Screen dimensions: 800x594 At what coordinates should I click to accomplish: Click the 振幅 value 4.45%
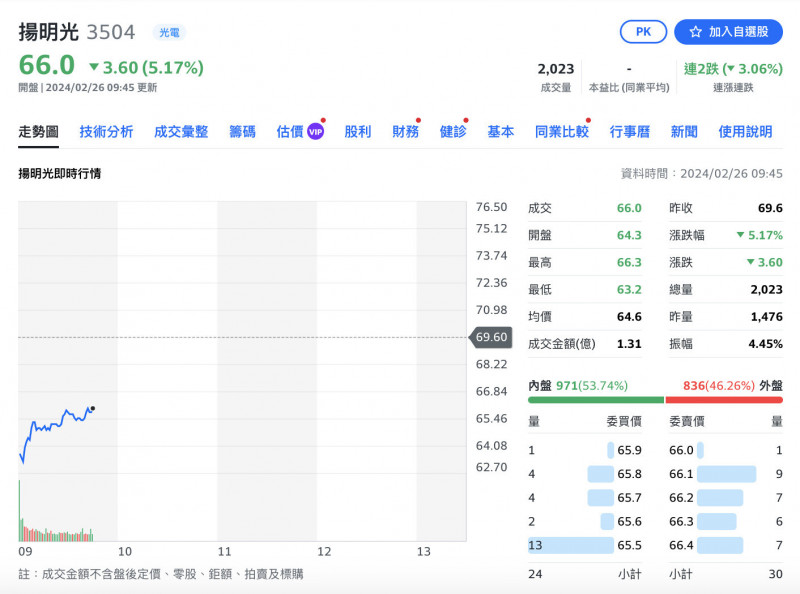[x=766, y=344]
